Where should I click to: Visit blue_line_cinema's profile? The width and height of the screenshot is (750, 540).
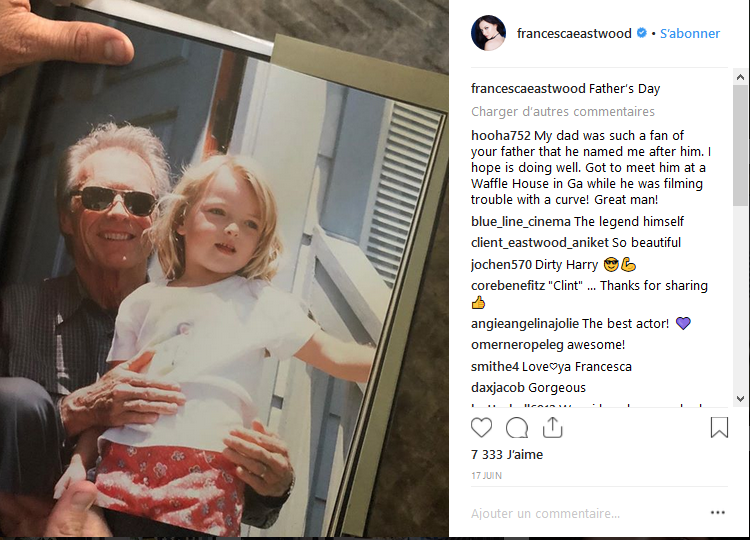(x=521, y=221)
